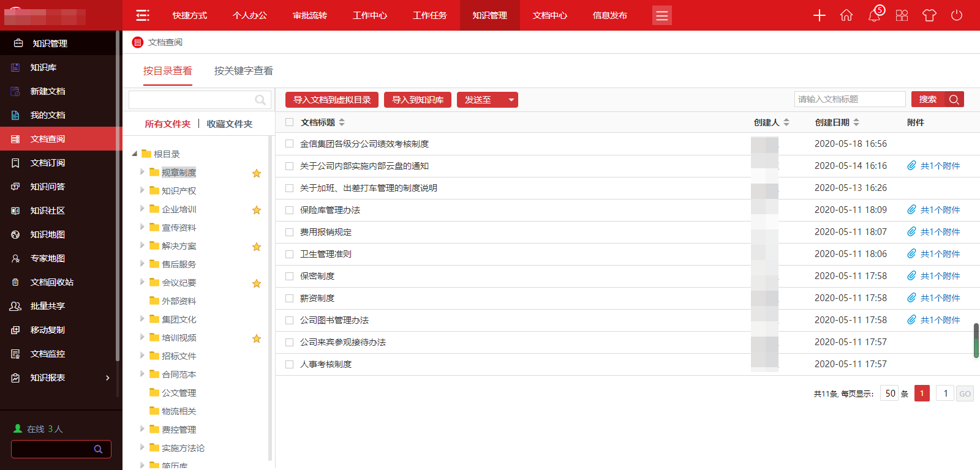The image size is (980, 470).
Task: Collapse the 根目录 tree node
Action: pos(135,154)
